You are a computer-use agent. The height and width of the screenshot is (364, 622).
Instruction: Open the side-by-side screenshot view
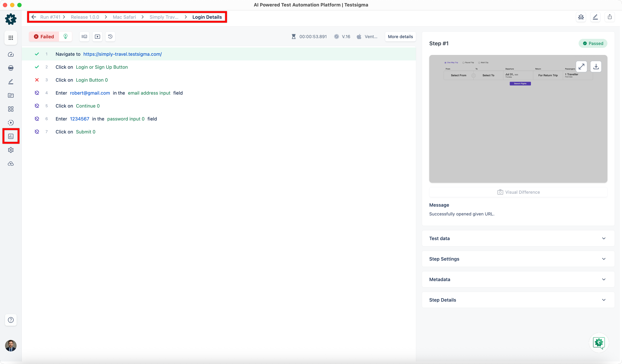click(84, 36)
